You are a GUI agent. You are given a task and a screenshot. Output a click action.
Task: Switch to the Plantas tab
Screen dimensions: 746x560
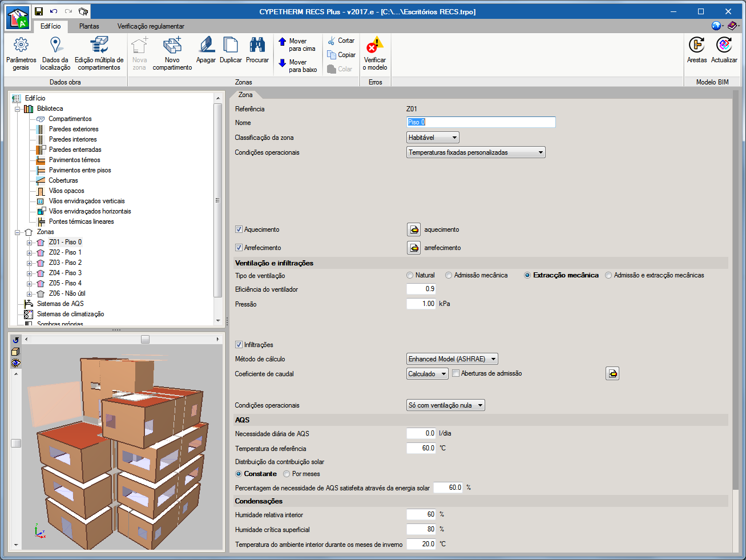pos(89,26)
